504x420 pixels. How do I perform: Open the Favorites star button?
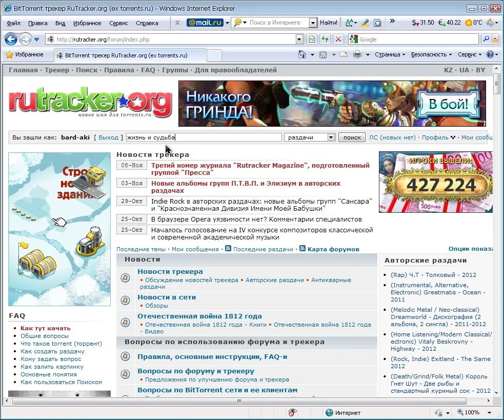pos(25,55)
